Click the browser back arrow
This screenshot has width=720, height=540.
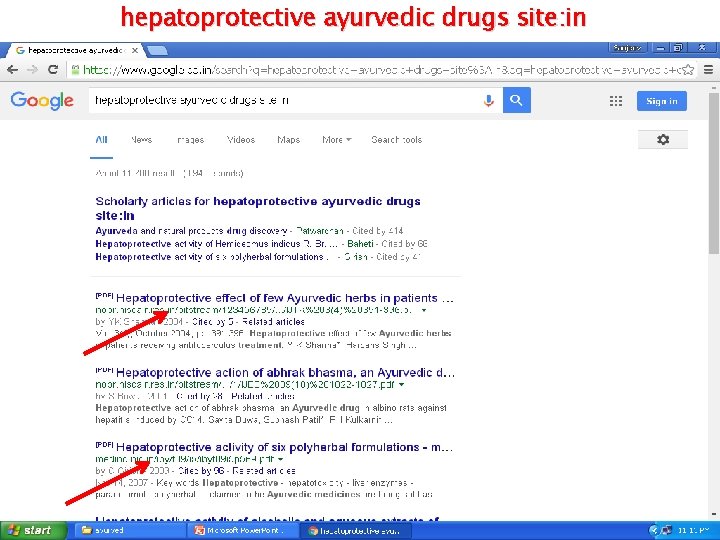pos(12,69)
